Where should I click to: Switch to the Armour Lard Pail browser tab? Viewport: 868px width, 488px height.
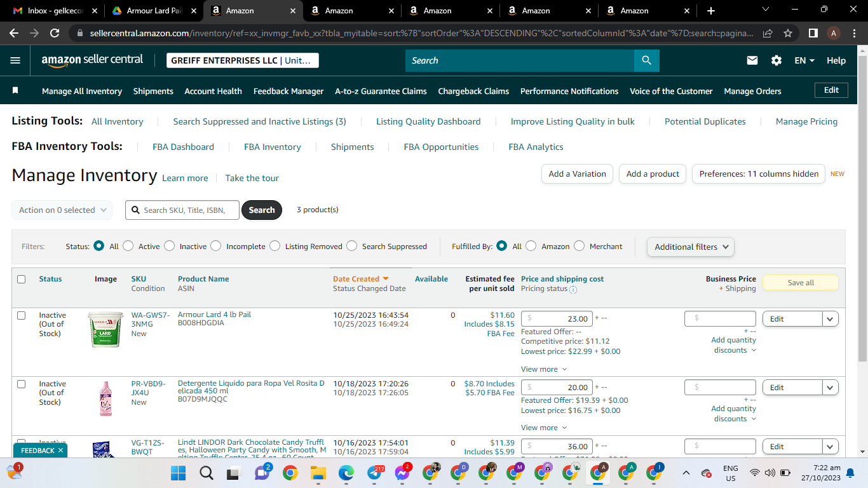coord(153,11)
